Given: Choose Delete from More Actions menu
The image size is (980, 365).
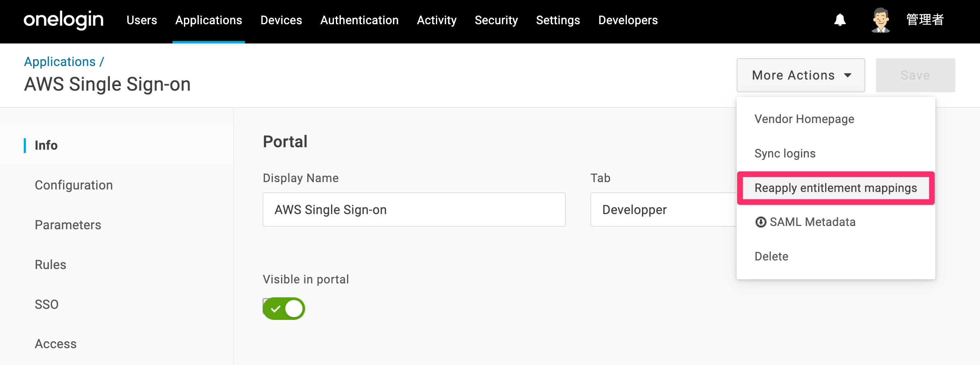Looking at the screenshot, I should click(x=836, y=256).
